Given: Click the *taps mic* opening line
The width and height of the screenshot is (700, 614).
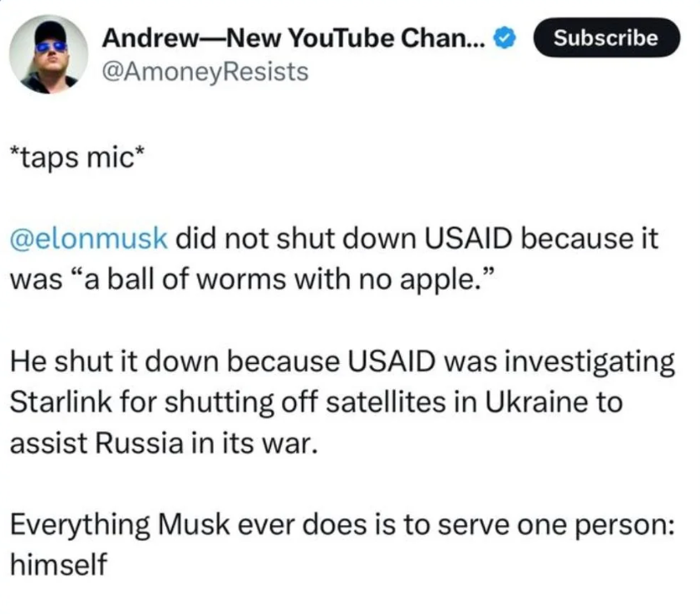Looking at the screenshot, I should click(77, 157).
